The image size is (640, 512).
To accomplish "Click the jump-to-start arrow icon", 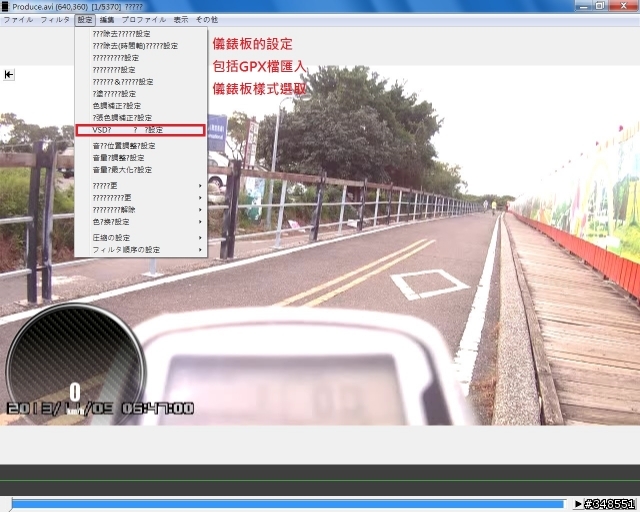I will point(9,74).
